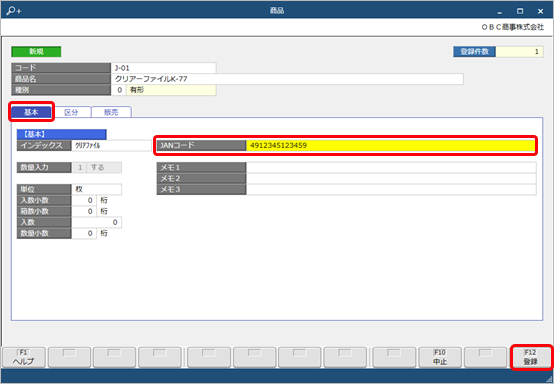
Task: Click the 数量入力 field showing 1
Action: pyautogui.click(x=79, y=167)
